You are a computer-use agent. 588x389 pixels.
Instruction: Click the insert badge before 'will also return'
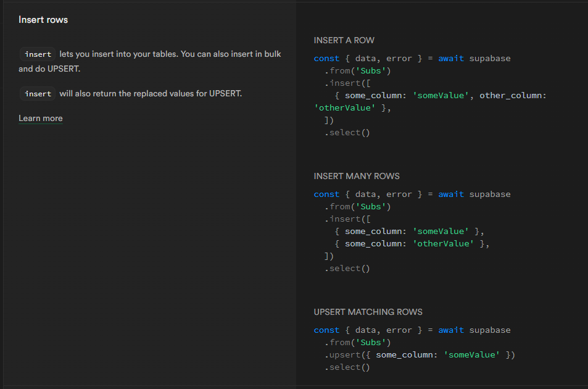click(38, 94)
